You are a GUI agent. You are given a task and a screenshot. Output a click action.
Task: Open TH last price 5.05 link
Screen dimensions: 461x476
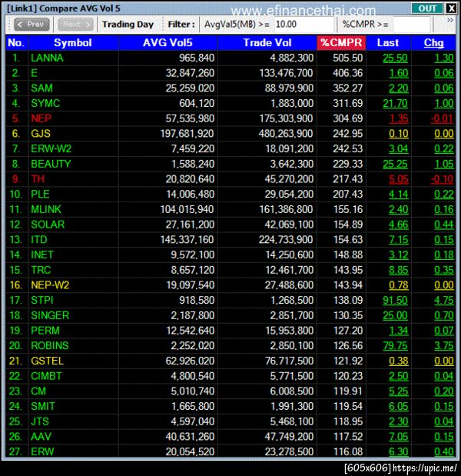click(399, 179)
